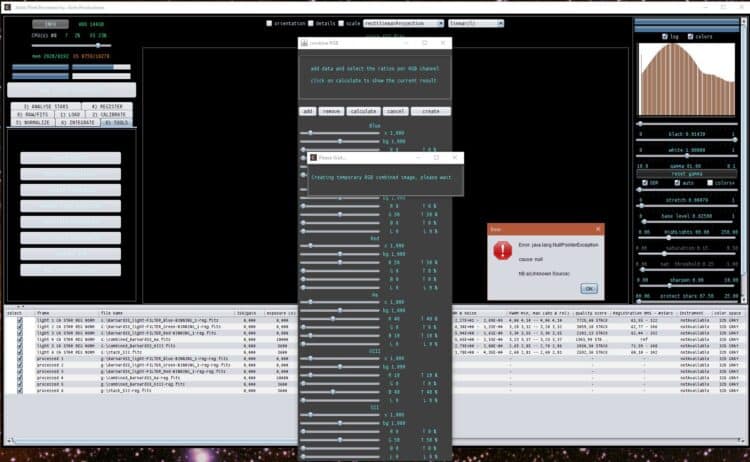Close the Error dialog with its X
This screenshot has width=750, height=462.
[x=597, y=229]
